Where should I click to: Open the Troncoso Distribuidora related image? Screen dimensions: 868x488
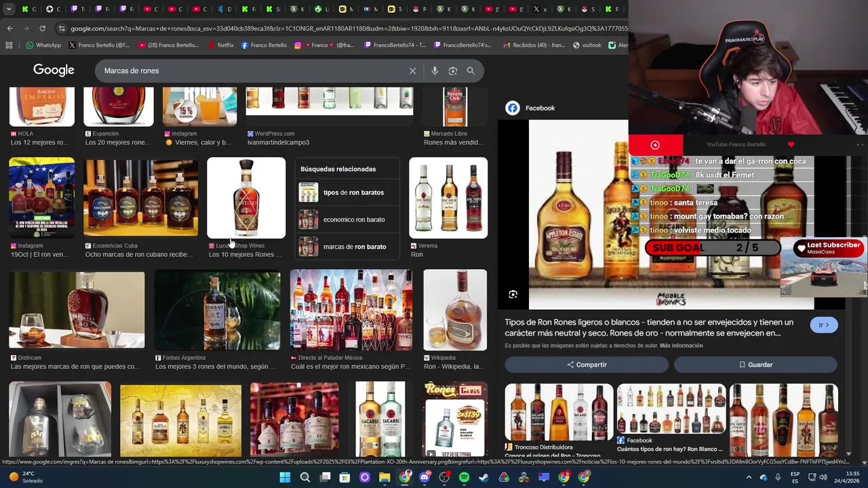click(559, 412)
